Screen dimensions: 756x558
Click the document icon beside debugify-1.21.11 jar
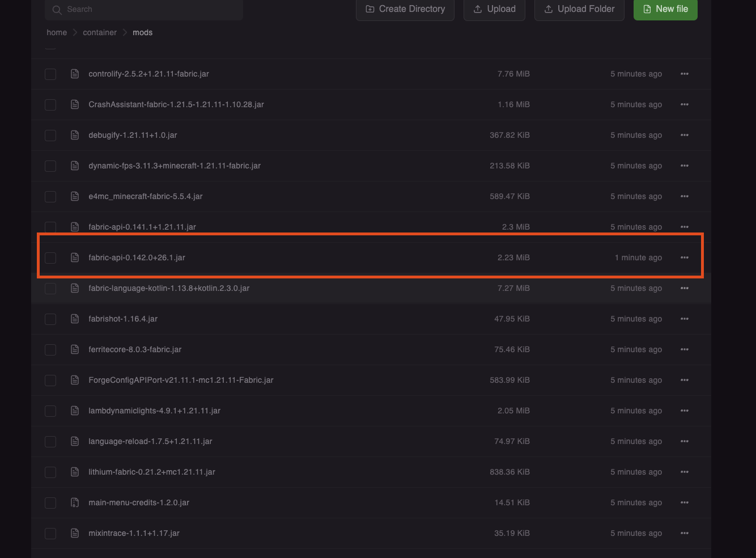point(75,135)
